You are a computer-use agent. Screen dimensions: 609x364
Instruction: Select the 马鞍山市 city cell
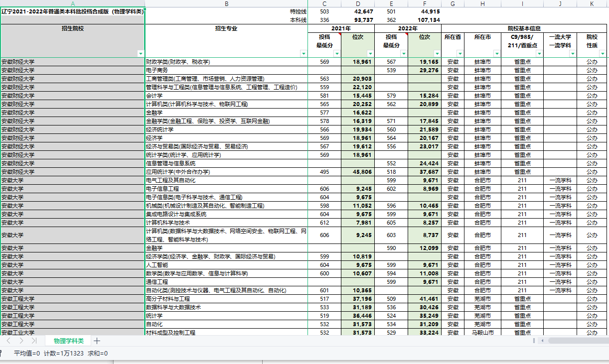tap(482, 332)
